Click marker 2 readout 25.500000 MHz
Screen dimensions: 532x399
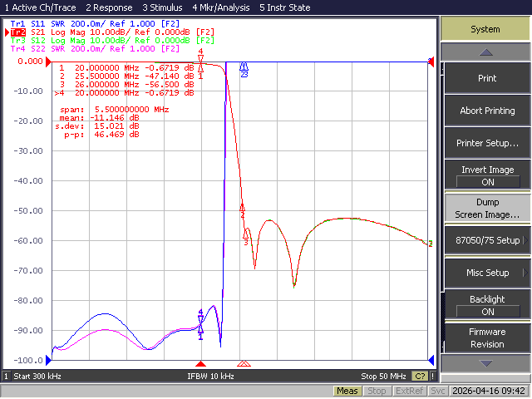(x=126, y=76)
